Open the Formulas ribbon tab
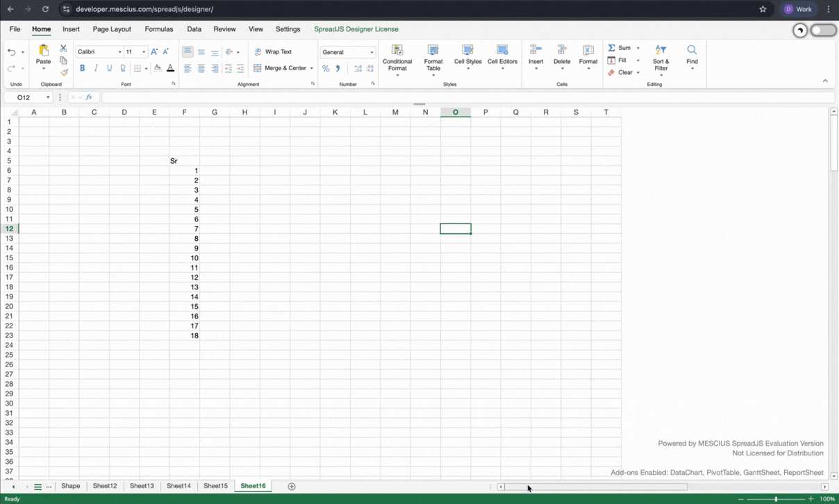 (158, 29)
